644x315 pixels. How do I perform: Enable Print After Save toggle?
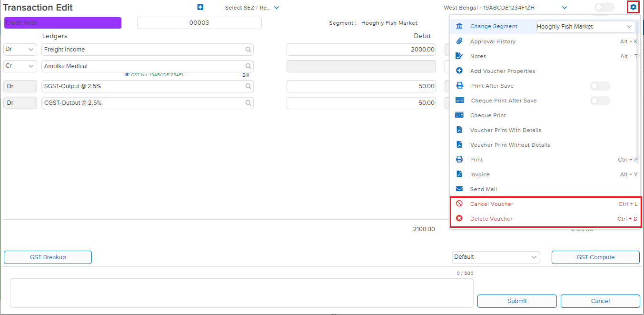[600, 86]
